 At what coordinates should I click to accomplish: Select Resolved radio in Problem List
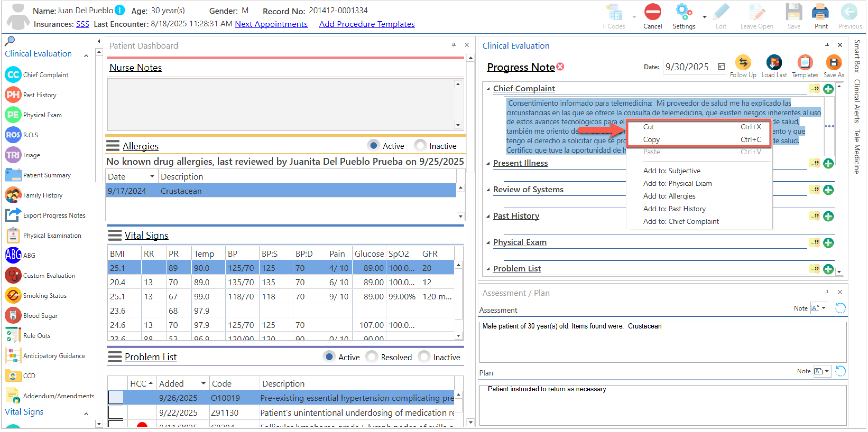372,357
